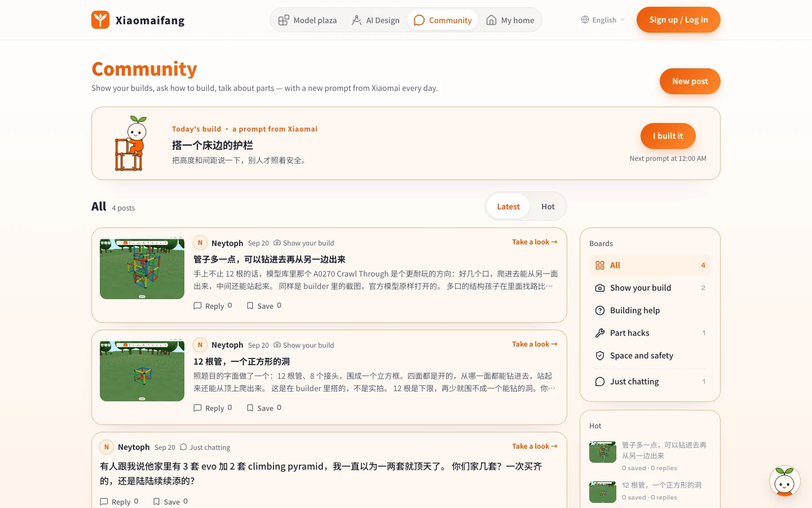Screen dimensions: 812x508
Task: Click the globe language icon
Action: [585, 20]
